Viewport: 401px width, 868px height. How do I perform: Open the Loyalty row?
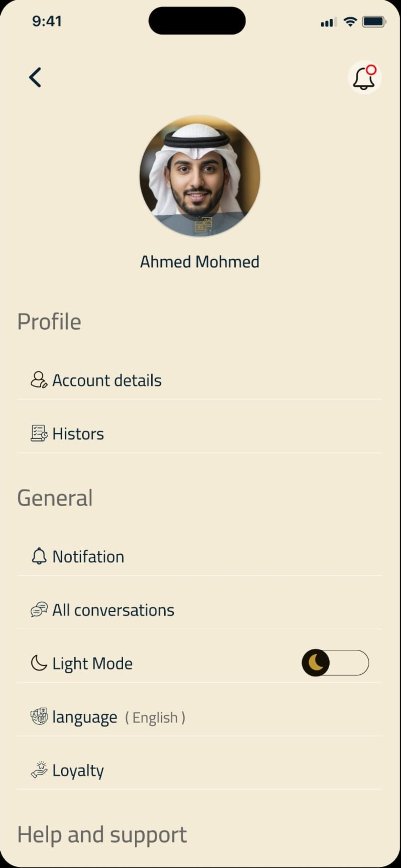click(x=200, y=770)
